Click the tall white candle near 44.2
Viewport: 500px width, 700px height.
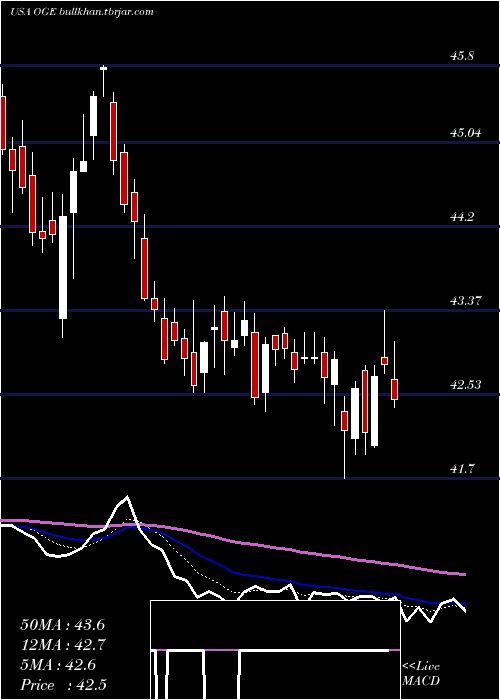click(63, 267)
